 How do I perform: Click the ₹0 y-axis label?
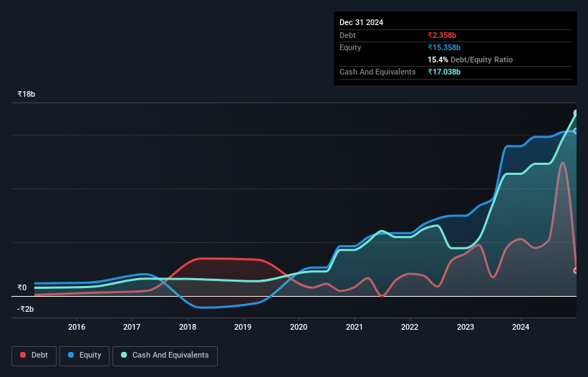(x=21, y=287)
